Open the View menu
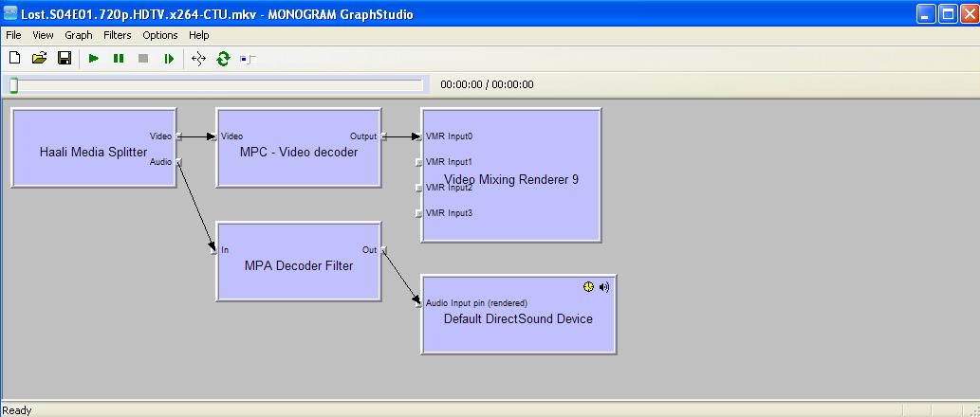The height and width of the screenshot is (417, 980). 43,35
